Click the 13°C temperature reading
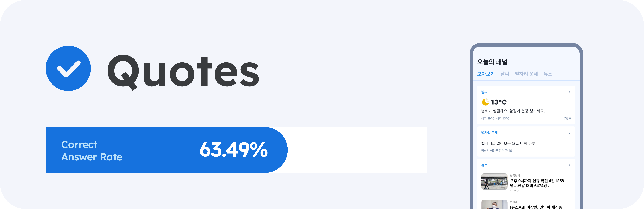This screenshot has height=209, width=644. pos(498,102)
